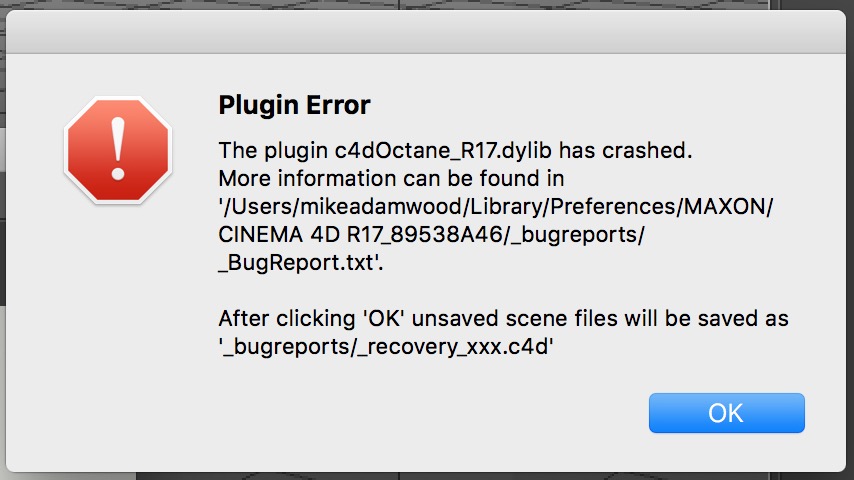Click the 'More information can be found in' line

click(x=392, y=179)
